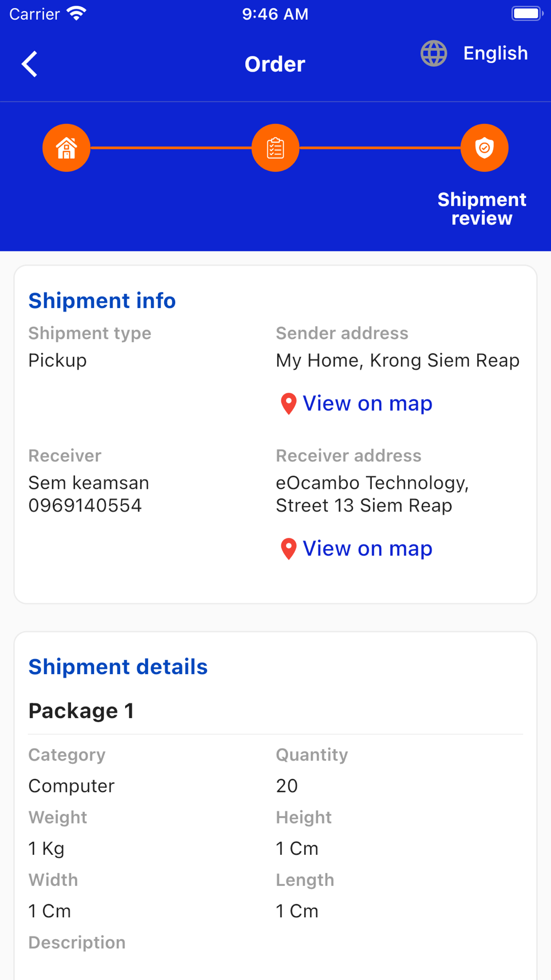Go to the home step icon
This screenshot has width=551, height=980.
tap(66, 148)
